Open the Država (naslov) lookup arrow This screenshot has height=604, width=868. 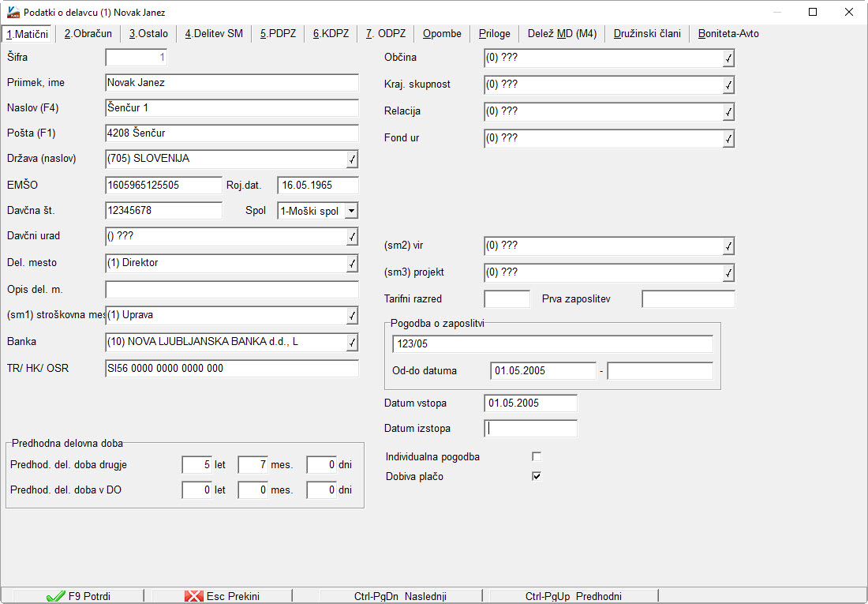352,159
